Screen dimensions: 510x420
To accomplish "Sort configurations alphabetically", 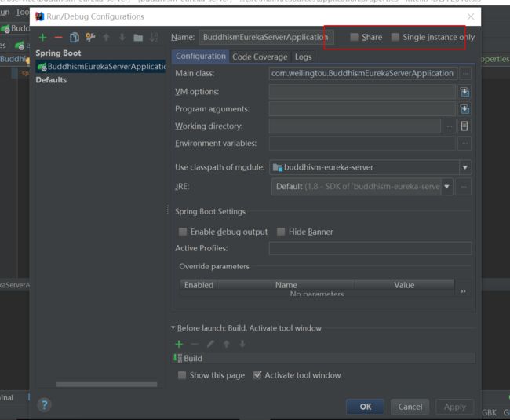I will point(154,38).
